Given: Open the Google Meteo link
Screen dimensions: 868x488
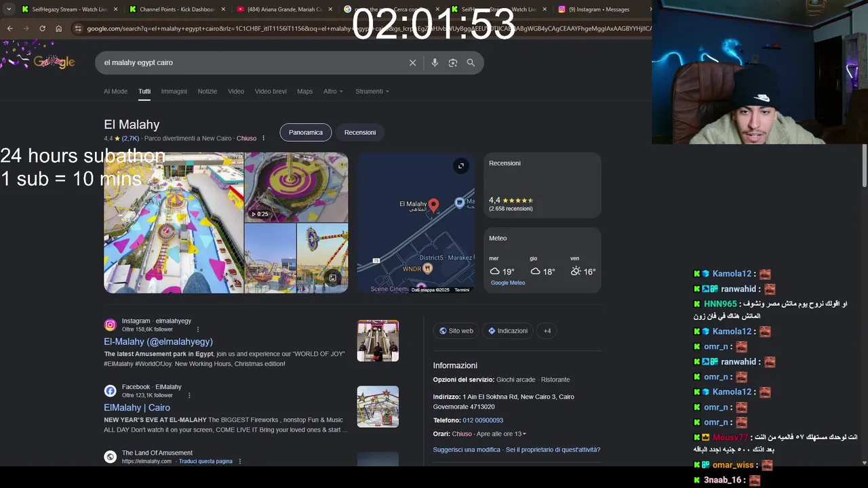Looking at the screenshot, I should [x=508, y=283].
